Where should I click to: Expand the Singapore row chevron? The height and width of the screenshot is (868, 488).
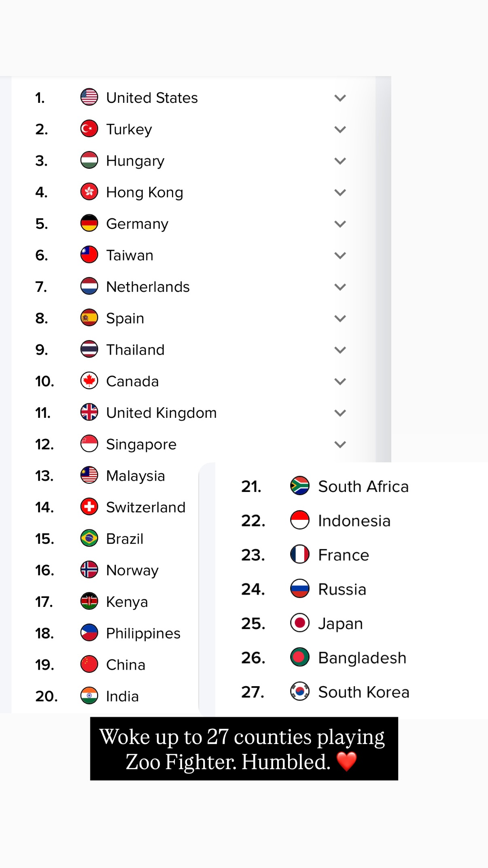coord(340,445)
